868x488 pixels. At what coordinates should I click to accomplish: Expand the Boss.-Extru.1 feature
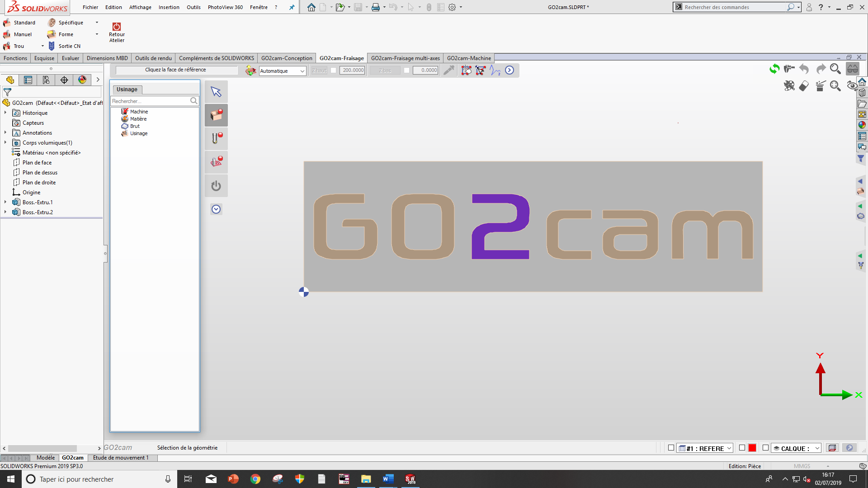coord(5,202)
